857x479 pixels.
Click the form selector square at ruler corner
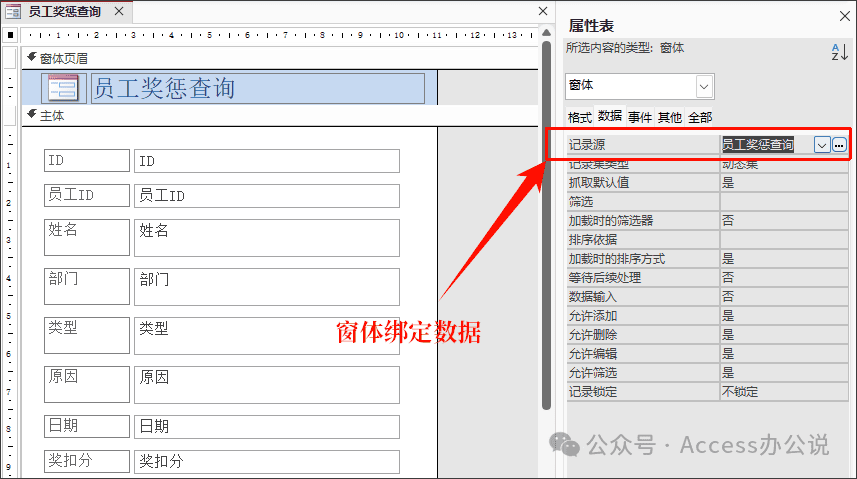pos(10,35)
